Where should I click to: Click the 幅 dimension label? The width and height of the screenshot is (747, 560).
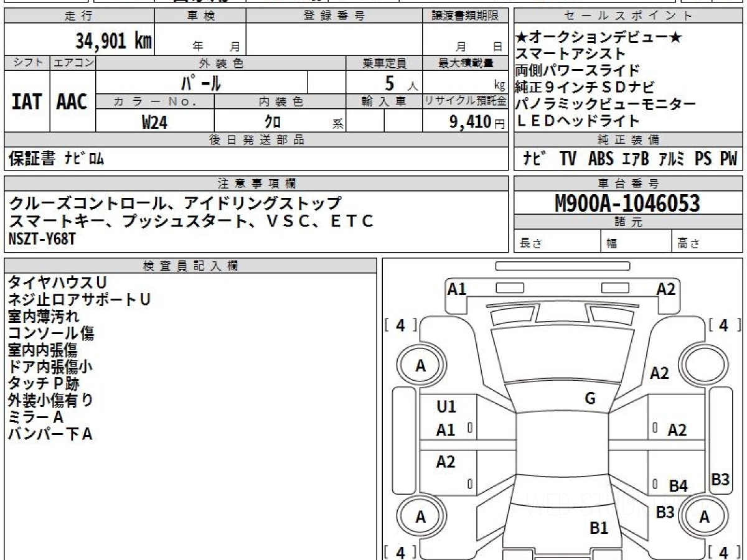click(612, 243)
